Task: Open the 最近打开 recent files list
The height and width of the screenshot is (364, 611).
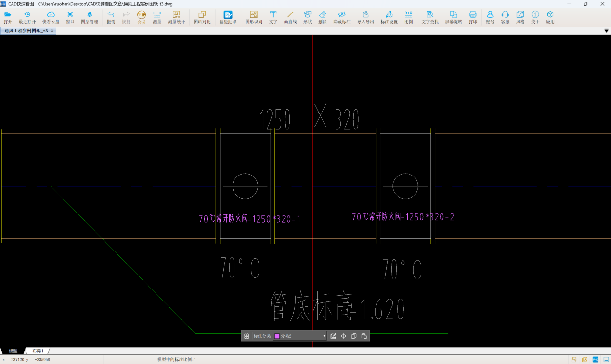Action: pyautogui.click(x=27, y=17)
